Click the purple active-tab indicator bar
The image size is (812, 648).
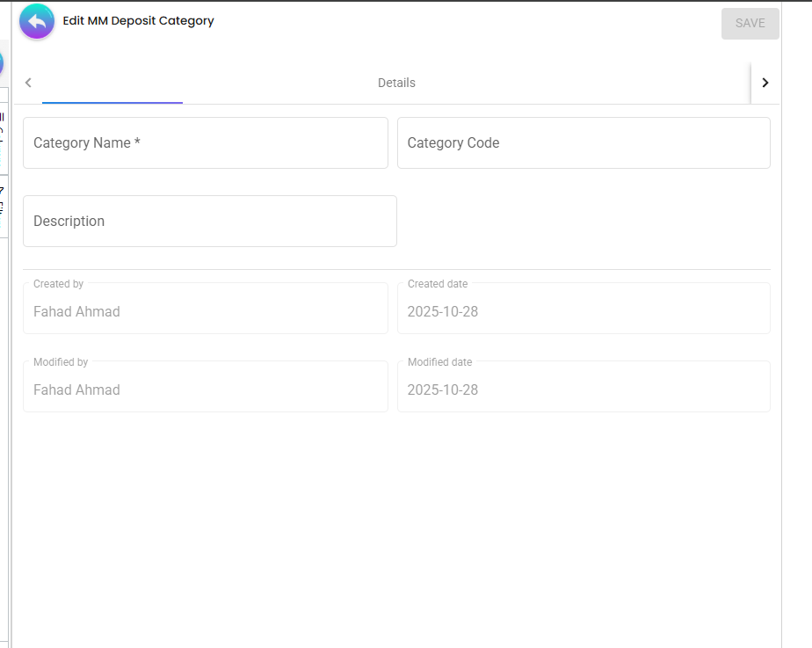click(x=112, y=101)
